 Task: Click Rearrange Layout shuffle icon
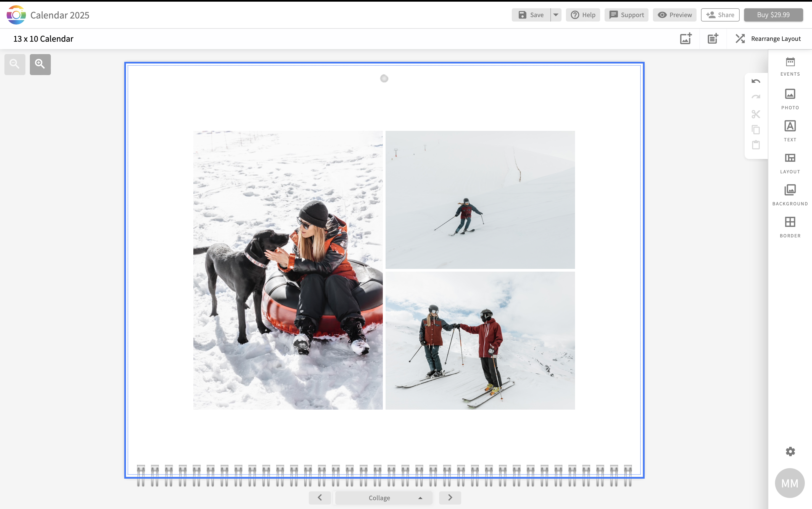(x=740, y=39)
